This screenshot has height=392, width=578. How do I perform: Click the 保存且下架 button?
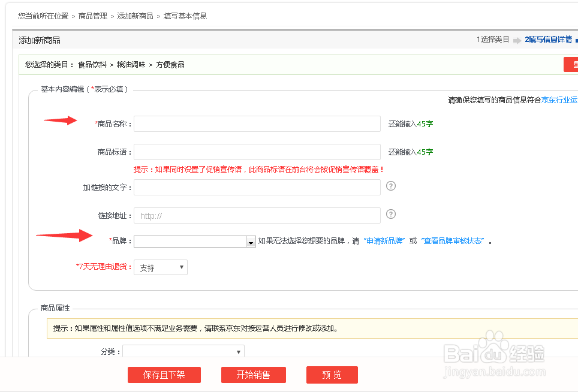(x=164, y=375)
